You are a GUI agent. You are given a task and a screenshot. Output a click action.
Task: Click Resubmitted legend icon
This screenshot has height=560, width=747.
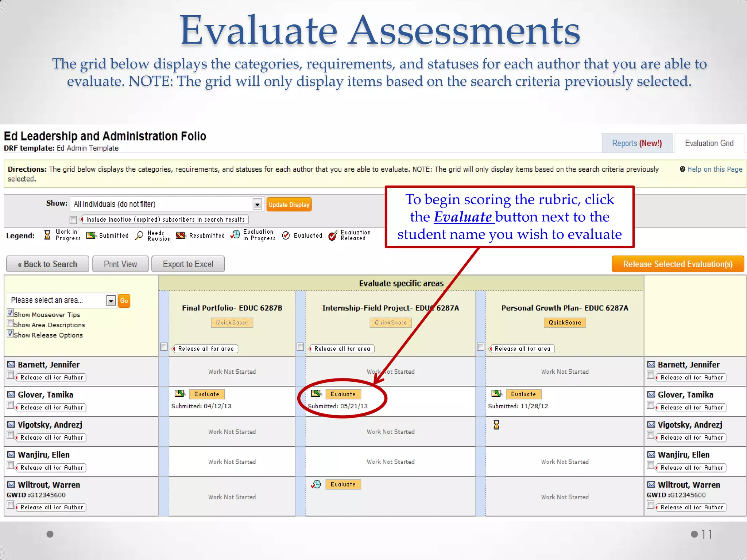181,235
